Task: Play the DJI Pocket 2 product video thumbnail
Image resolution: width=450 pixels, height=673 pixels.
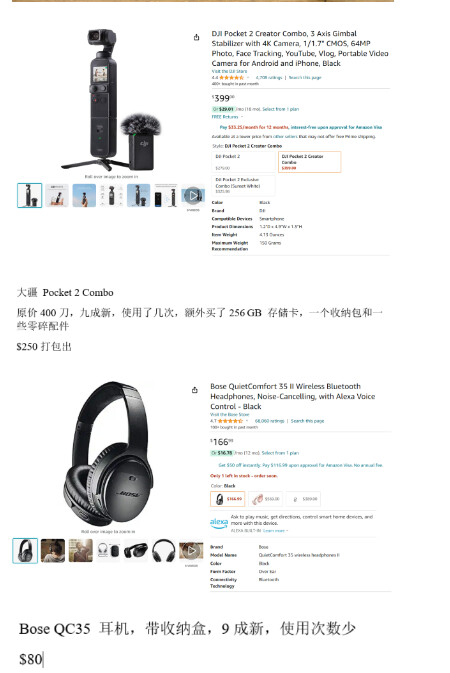Action: point(193,196)
